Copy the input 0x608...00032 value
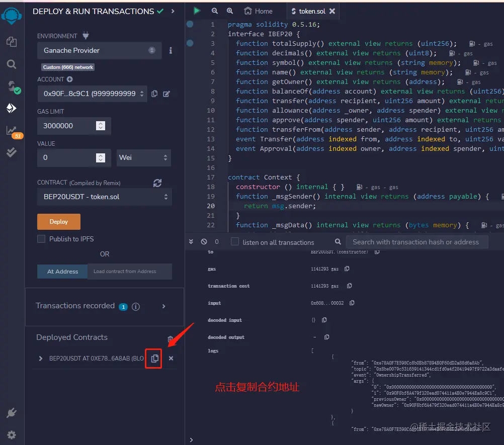This screenshot has height=445, width=504. (x=352, y=303)
